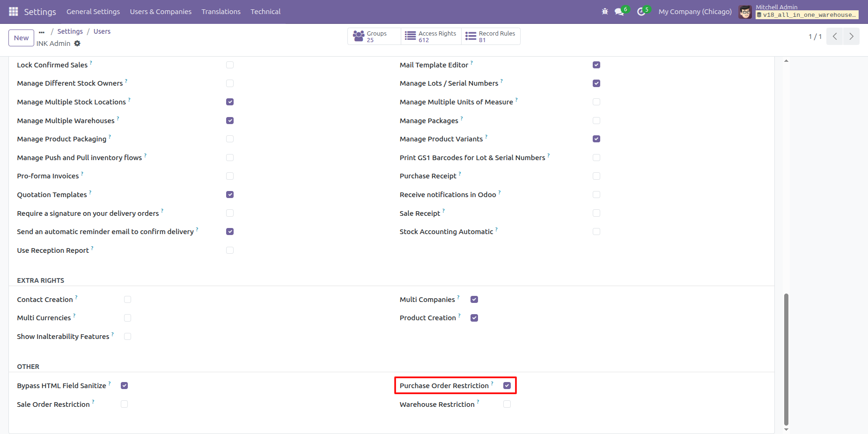Enable Warehouse Restriction checkbox
The height and width of the screenshot is (434, 868).
click(x=507, y=404)
